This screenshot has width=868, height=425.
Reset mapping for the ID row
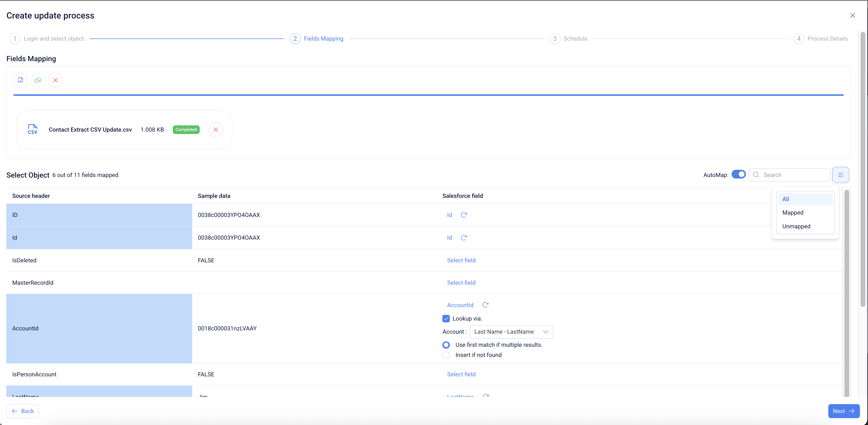coord(464,215)
